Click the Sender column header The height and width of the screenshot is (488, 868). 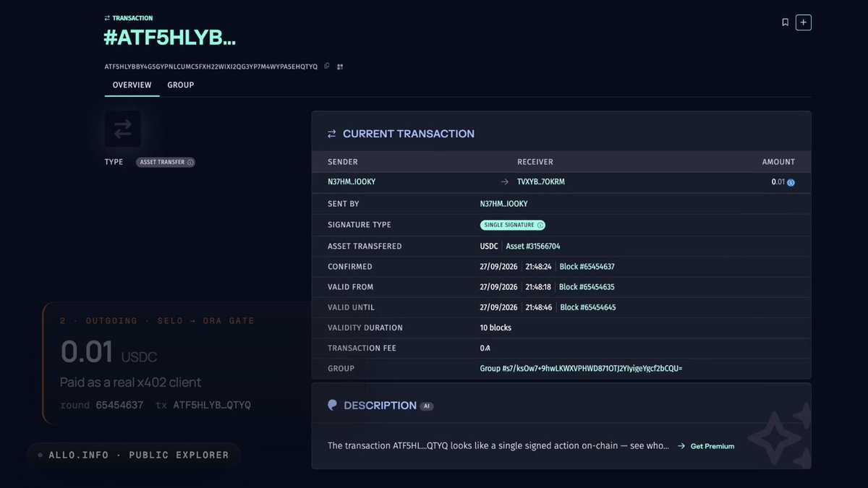pyautogui.click(x=343, y=162)
